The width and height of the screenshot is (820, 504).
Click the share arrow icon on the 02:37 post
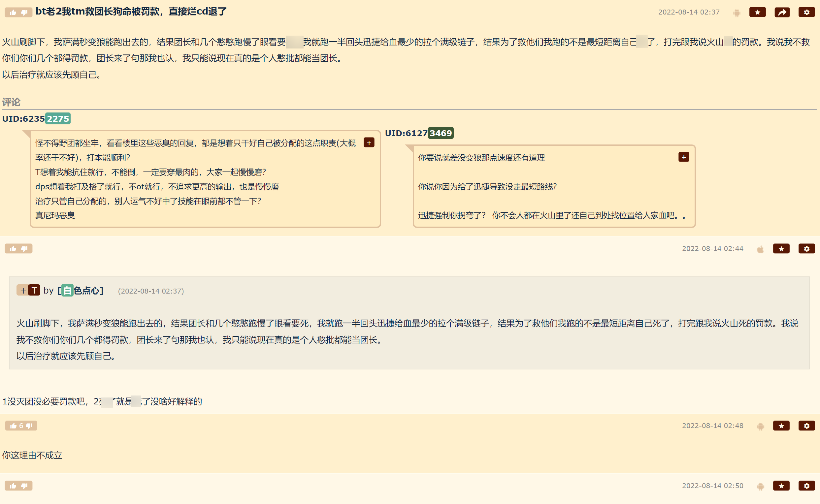pos(782,12)
